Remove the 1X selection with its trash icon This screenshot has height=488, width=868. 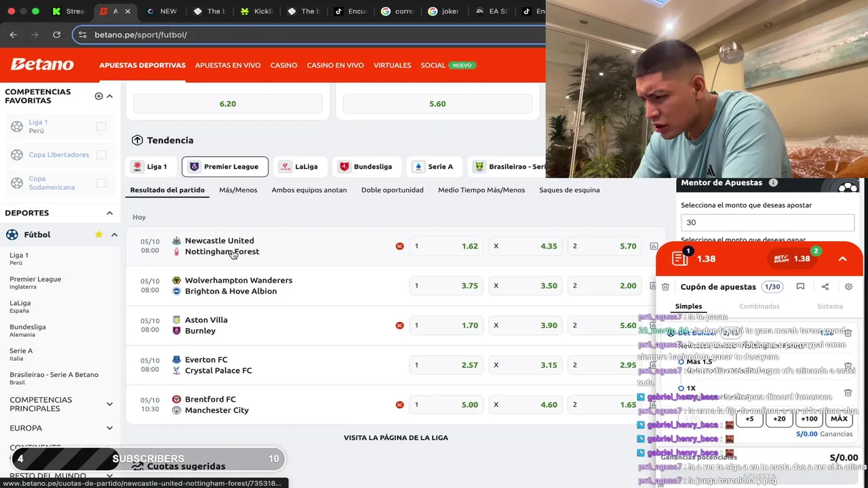pos(848,392)
